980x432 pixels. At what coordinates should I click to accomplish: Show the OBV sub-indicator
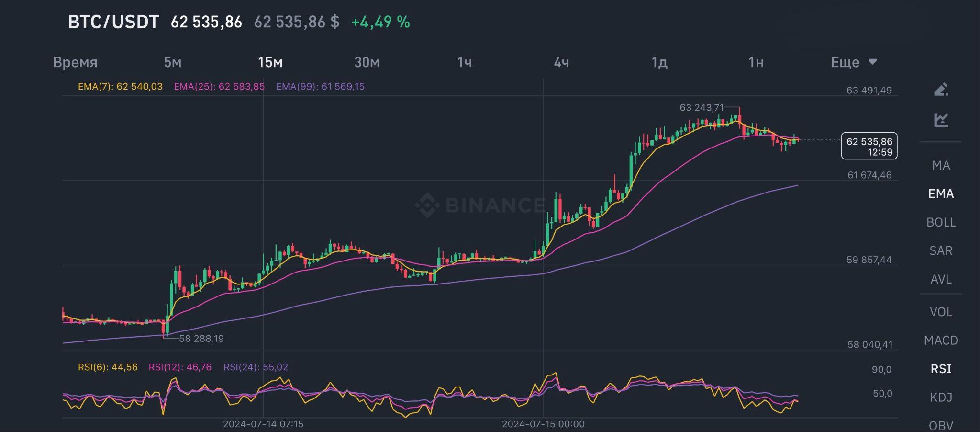pyautogui.click(x=941, y=425)
